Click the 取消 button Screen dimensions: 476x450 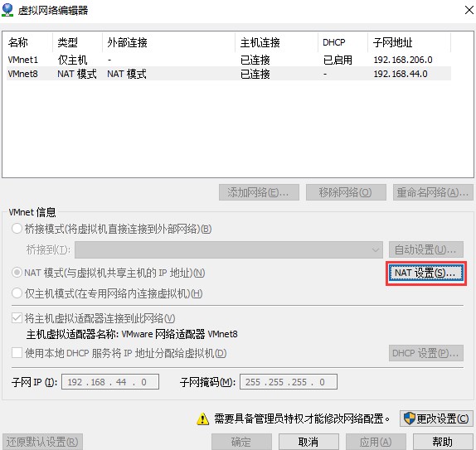point(308,442)
